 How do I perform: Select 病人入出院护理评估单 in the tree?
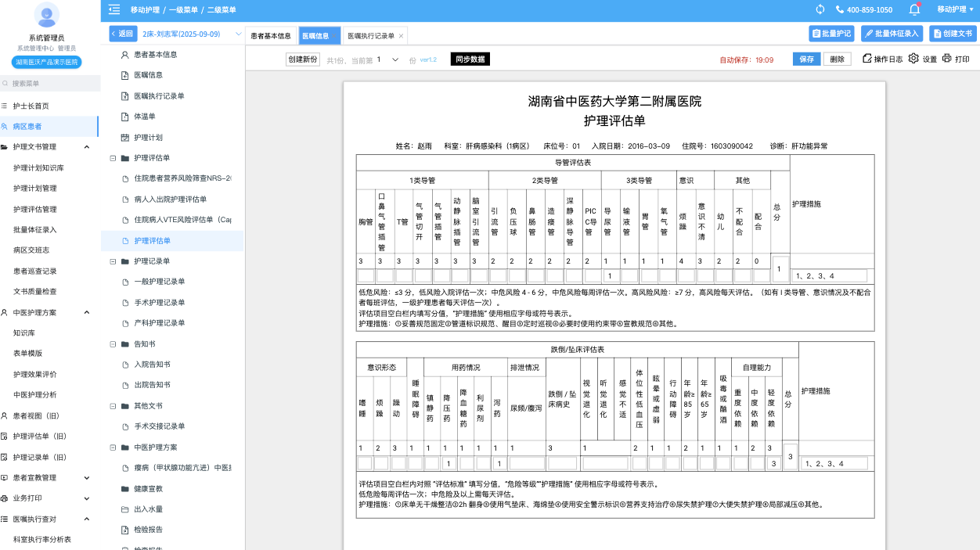pyautogui.click(x=170, y=200)
